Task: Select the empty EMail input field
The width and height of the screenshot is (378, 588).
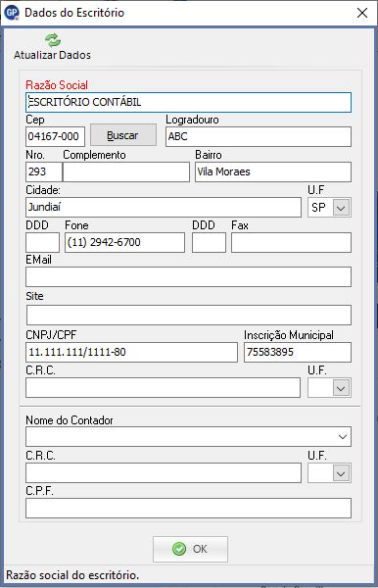Action: click(188, 276)
